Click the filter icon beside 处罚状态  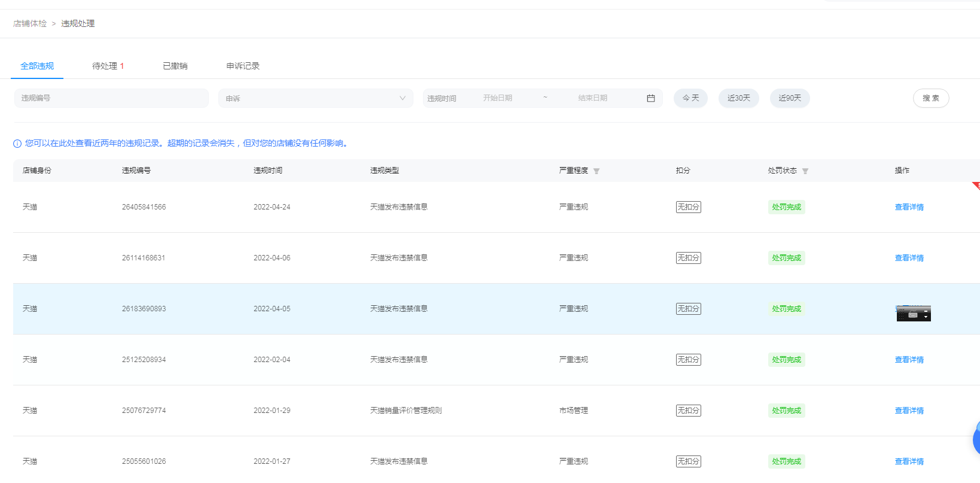pos(805,171)
